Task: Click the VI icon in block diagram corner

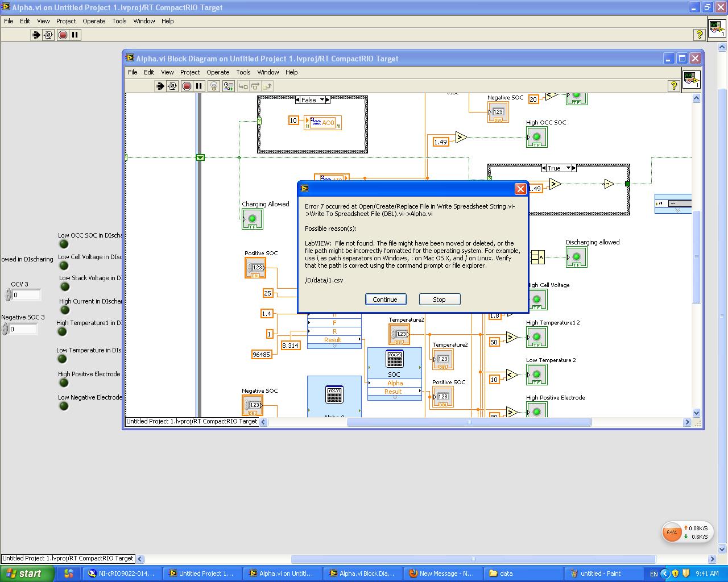Action: click(x=692, y=80)
